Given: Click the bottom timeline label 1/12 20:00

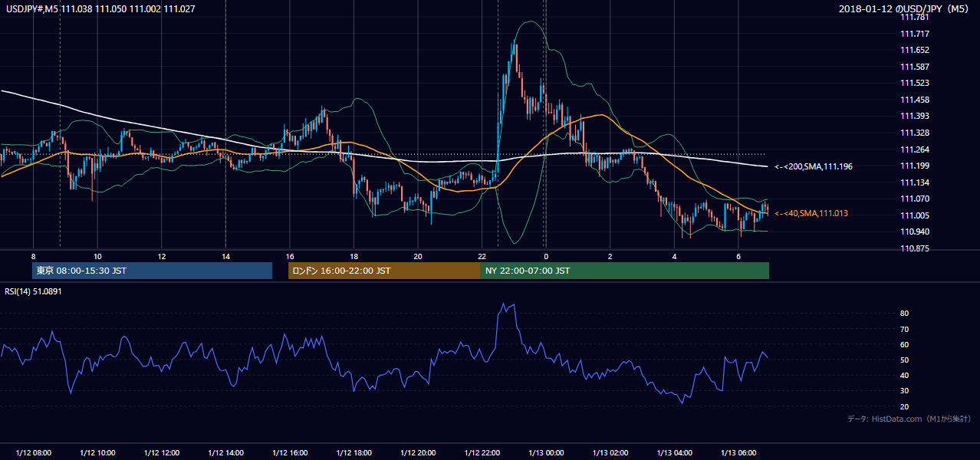Looking at the screenshot, I should (418, 452).
